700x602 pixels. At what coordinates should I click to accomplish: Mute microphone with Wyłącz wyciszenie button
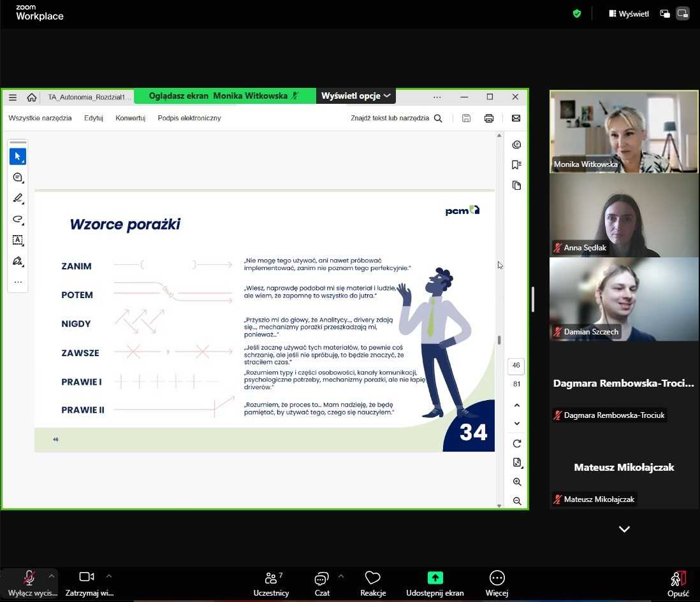[29, 578]
